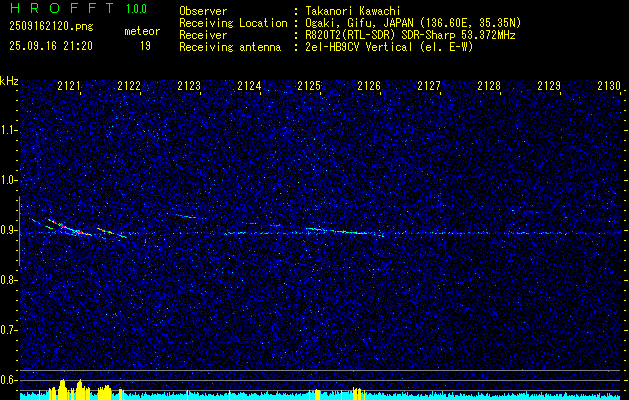The height and width of the screenshot is (400, 629).
Task: Click the 0.8 kHz frequency label
Action: [8, 280]
